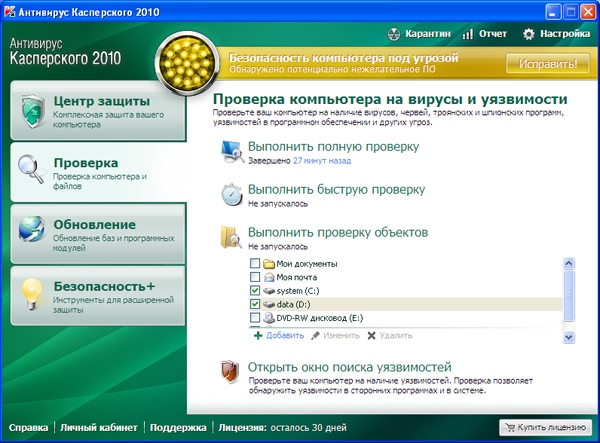Image resolution: width=600 pixels, height=443 pixels.
Task: Select the system (C:) row text
Action: point(298,291)
